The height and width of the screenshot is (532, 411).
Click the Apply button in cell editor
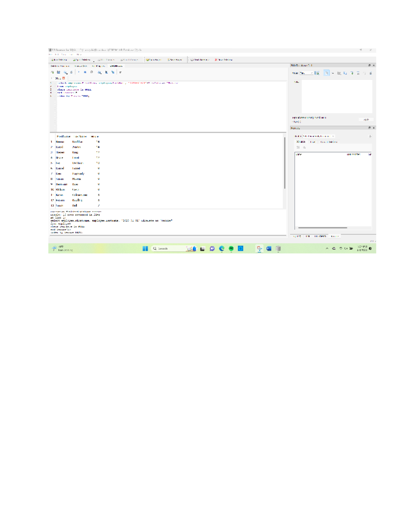(366, 120)
